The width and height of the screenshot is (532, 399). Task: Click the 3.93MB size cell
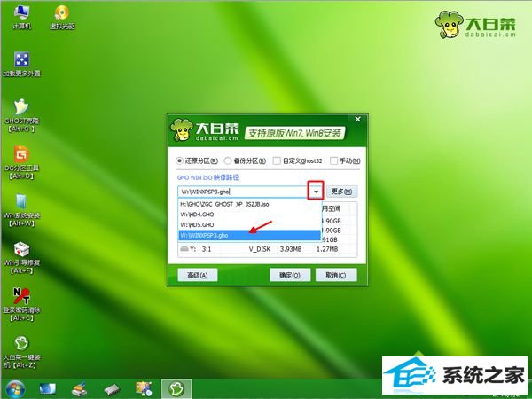pyautogui.click(x=291, y=249)
